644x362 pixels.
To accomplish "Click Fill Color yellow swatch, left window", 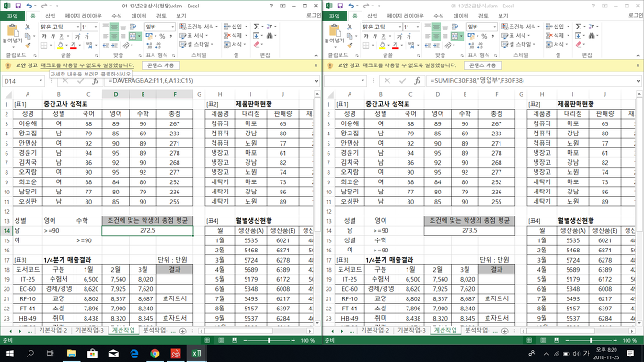I will tap(61, 45).
